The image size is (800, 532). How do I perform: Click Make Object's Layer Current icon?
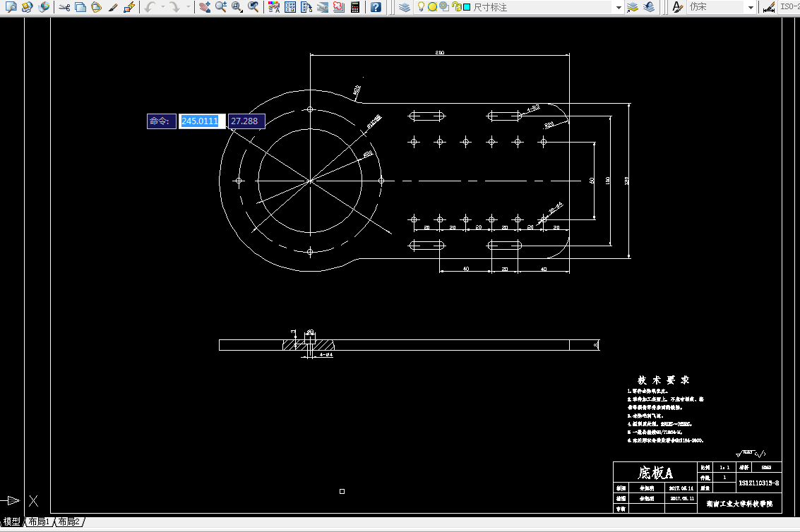click(x=633, y=7)
